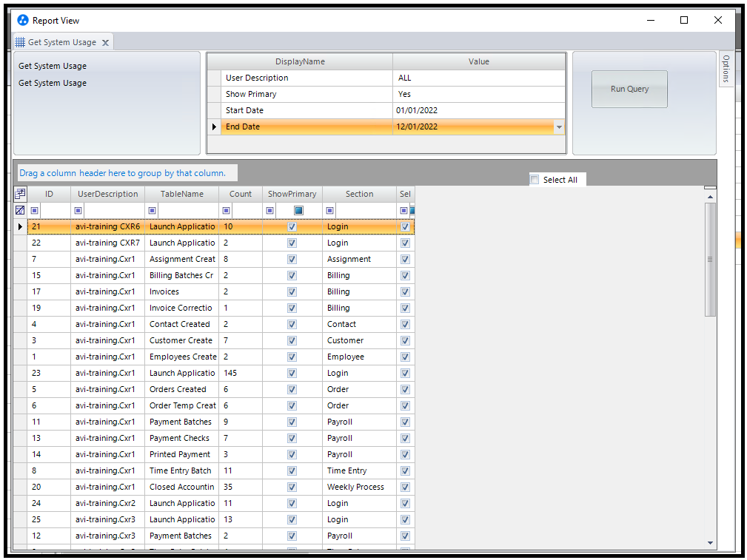Toggle ShowPrimary checkbox for Orders Created row
This screenshot has height=560, width=747.
[292, 389]
